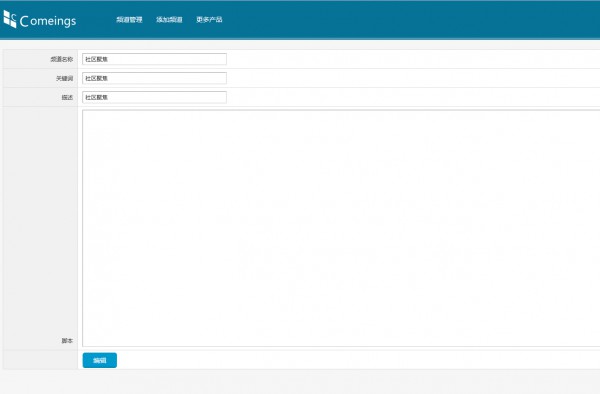Click blank row space right of 关键词 field
This screenshot has height=394, width=600.
413,78
